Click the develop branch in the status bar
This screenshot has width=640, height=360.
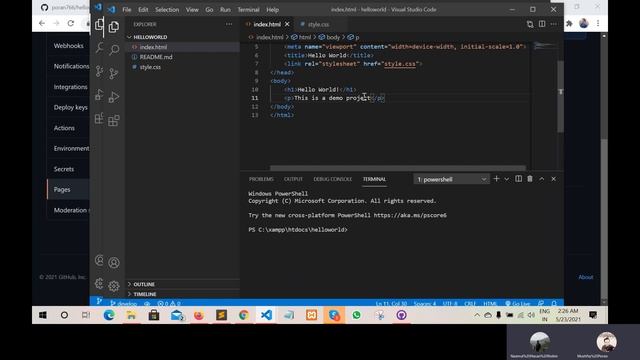[x=124, y=304]
